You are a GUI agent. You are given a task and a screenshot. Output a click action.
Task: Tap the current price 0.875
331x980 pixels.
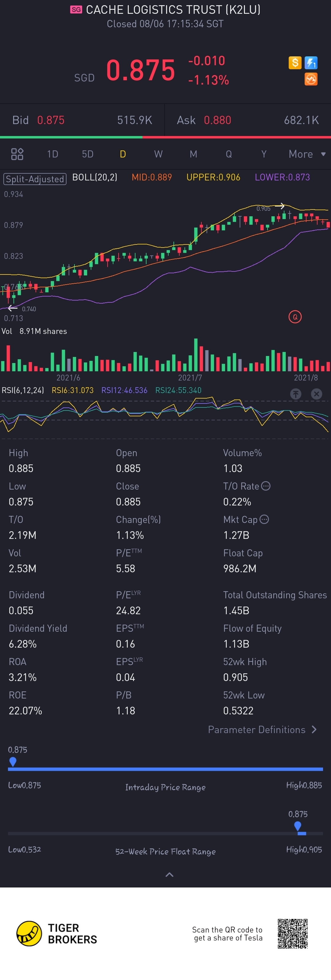click(x=140, y=70)
